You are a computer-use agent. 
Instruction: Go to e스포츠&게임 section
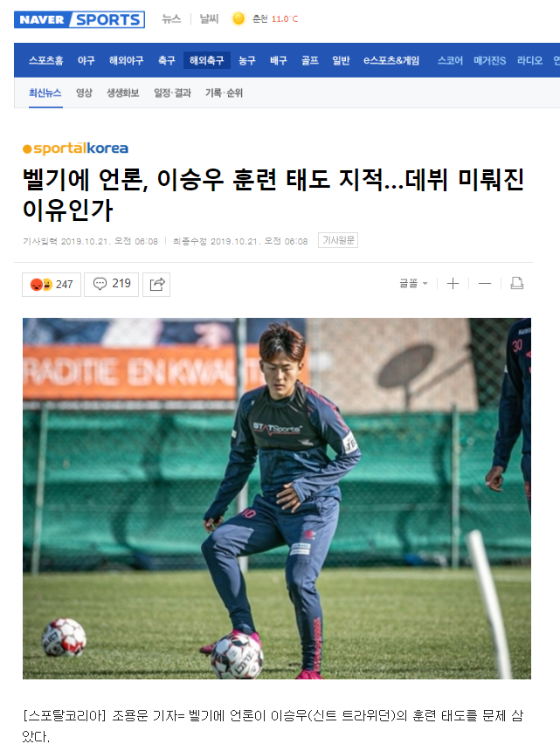click(x=391, y=60)
